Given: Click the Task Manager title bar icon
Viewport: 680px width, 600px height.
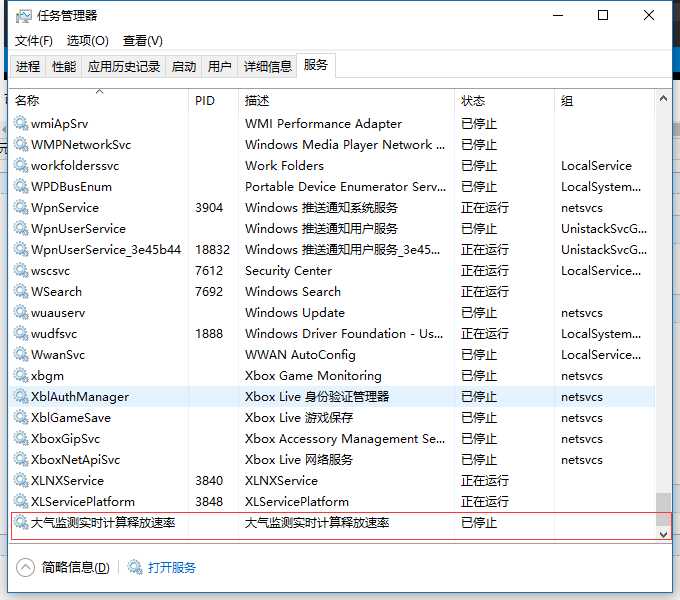Looking at the screenshot, I should (23, 16).
